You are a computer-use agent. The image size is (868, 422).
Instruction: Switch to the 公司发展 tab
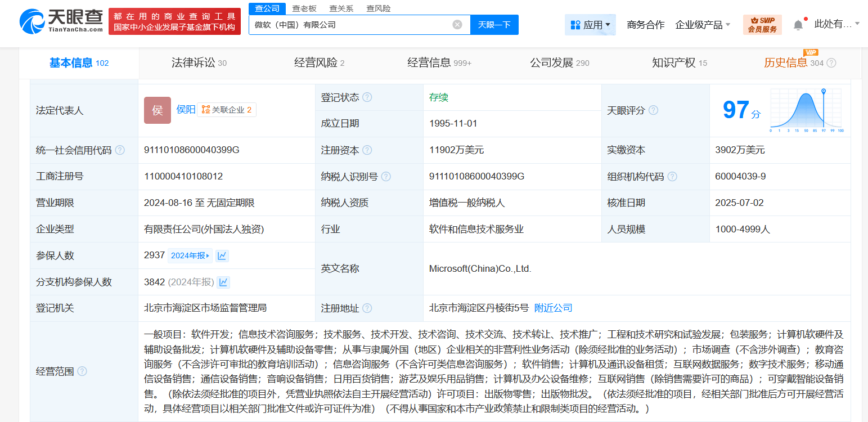pos(560,63)
